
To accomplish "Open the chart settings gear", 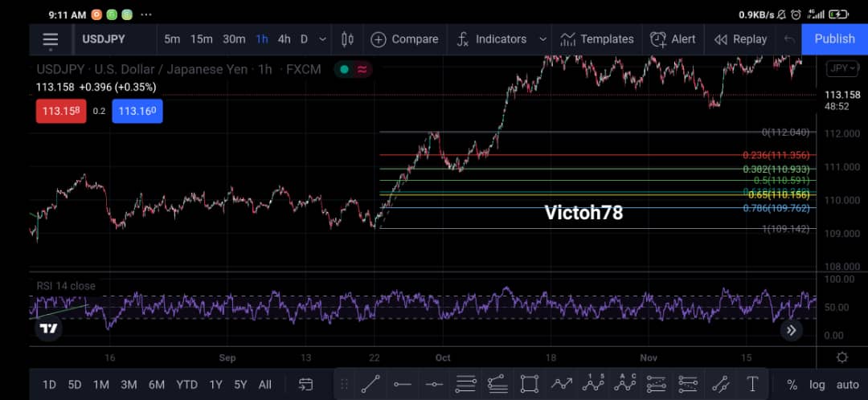I will point(842,357).
